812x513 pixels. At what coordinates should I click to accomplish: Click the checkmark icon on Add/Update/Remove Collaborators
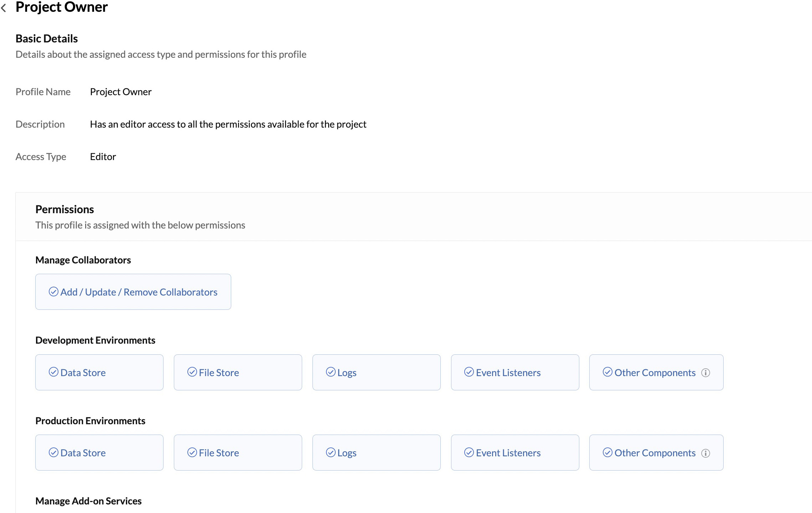tap(53, 292)
